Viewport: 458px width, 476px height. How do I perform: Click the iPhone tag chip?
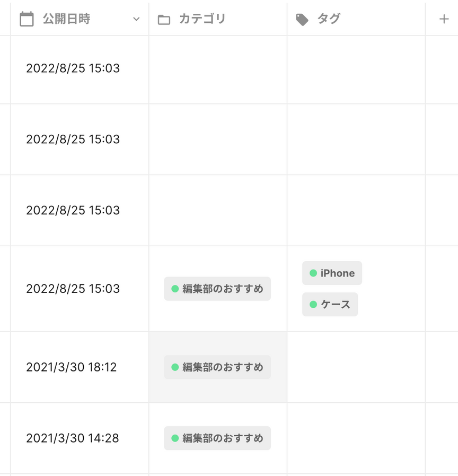[332, 273]
